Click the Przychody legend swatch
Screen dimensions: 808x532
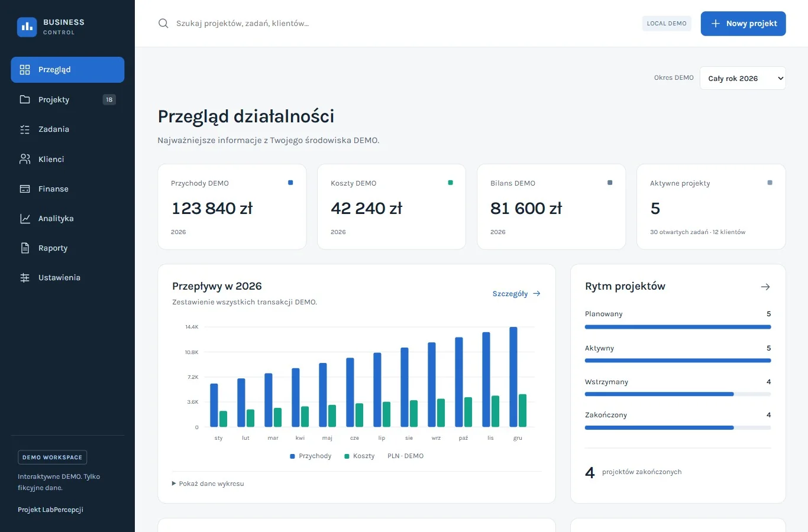(x=292, y=456)
